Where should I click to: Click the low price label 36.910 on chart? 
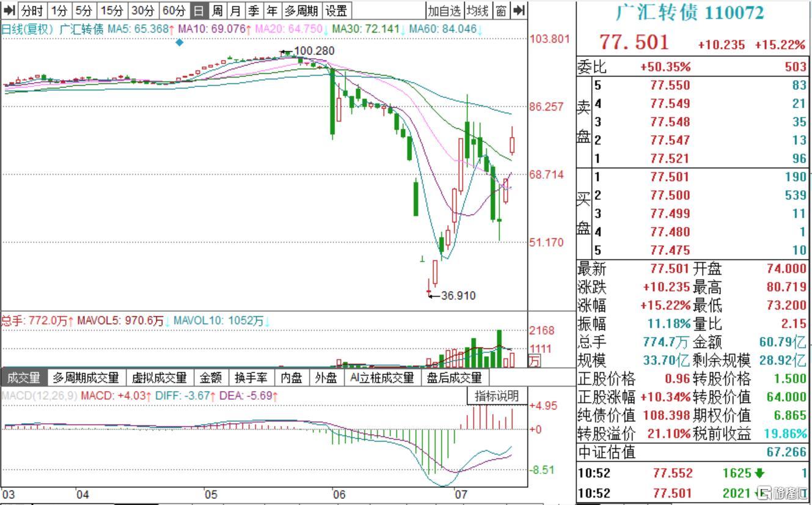tap(458, 296)
